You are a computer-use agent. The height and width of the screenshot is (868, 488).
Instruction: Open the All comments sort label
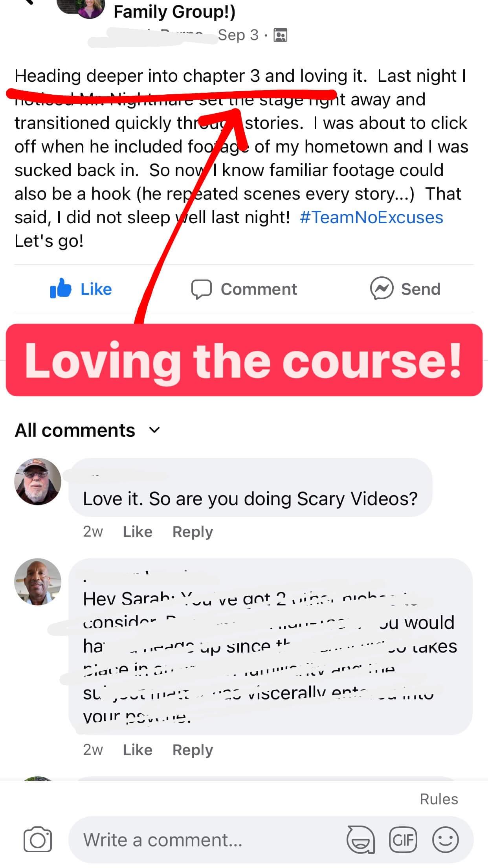pyautogui.click(x=75, y=430)
